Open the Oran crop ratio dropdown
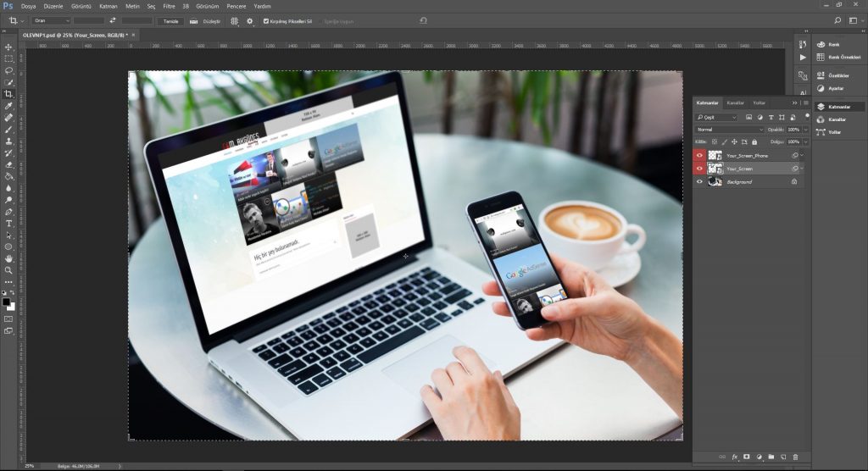 [50, 20]
